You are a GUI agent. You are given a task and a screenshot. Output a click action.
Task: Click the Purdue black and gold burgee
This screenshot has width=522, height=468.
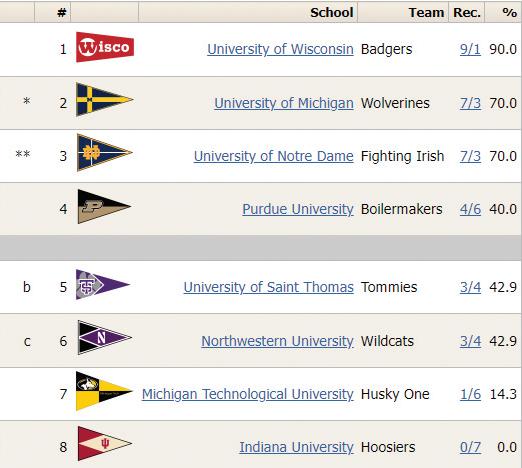click(x=104, y=206)
